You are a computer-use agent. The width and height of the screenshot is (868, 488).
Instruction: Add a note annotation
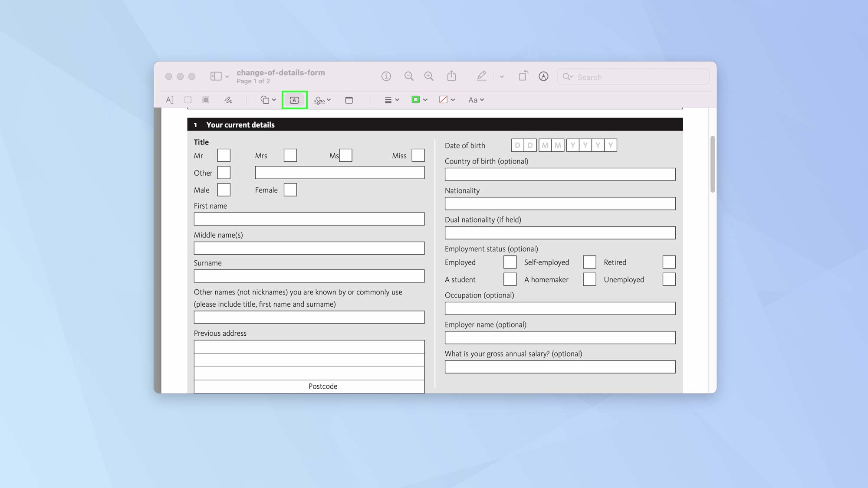[349, 100]
